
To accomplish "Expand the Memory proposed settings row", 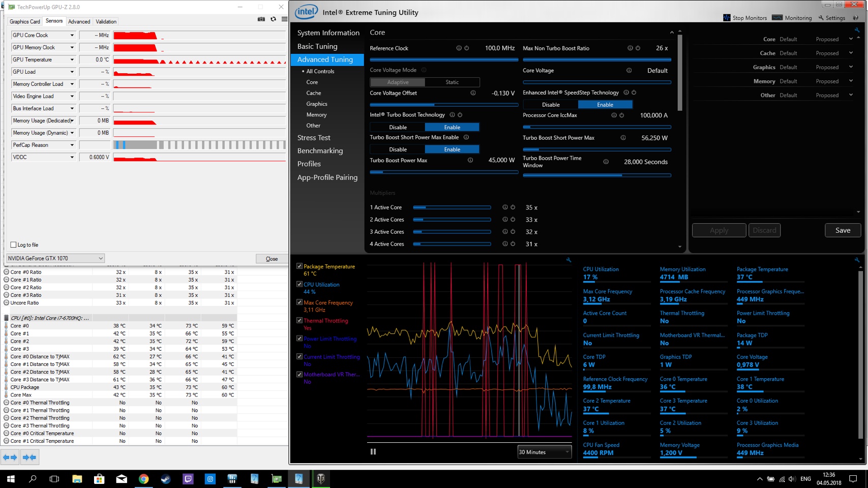I will coord(851,81).
